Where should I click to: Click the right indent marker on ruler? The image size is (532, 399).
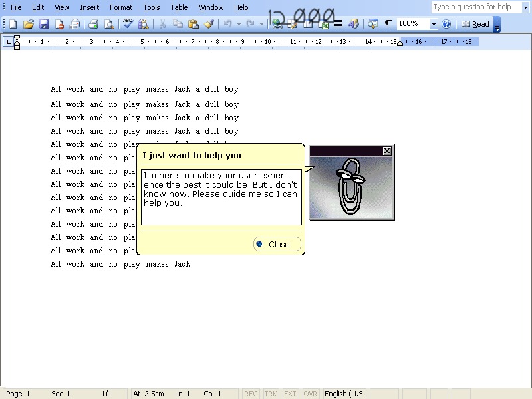(400, 43)
